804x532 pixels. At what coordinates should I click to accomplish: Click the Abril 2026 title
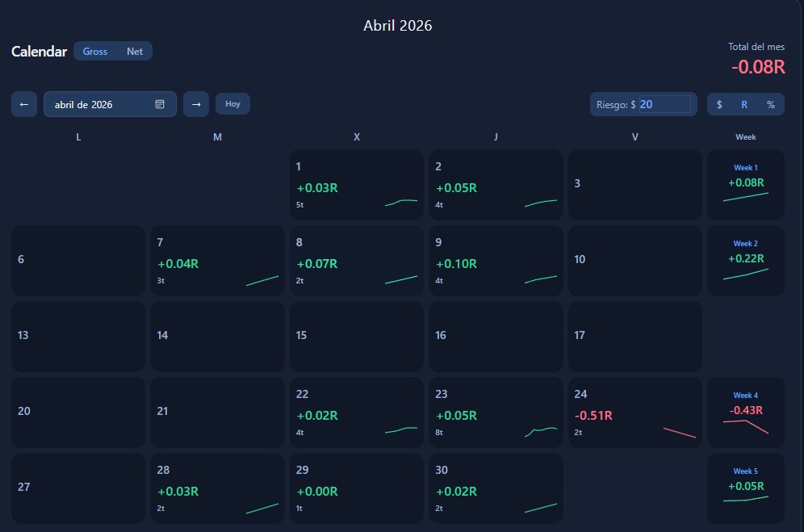point(398,26)
